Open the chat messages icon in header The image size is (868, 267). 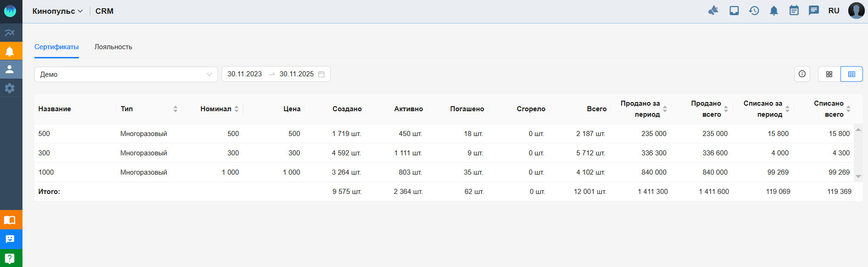pos(813,11)
